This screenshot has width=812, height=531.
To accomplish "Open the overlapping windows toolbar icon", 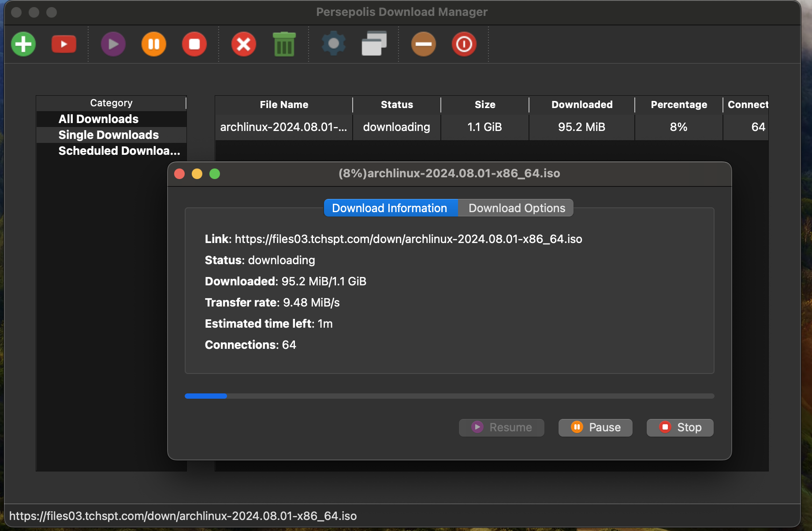I will 374,43.
